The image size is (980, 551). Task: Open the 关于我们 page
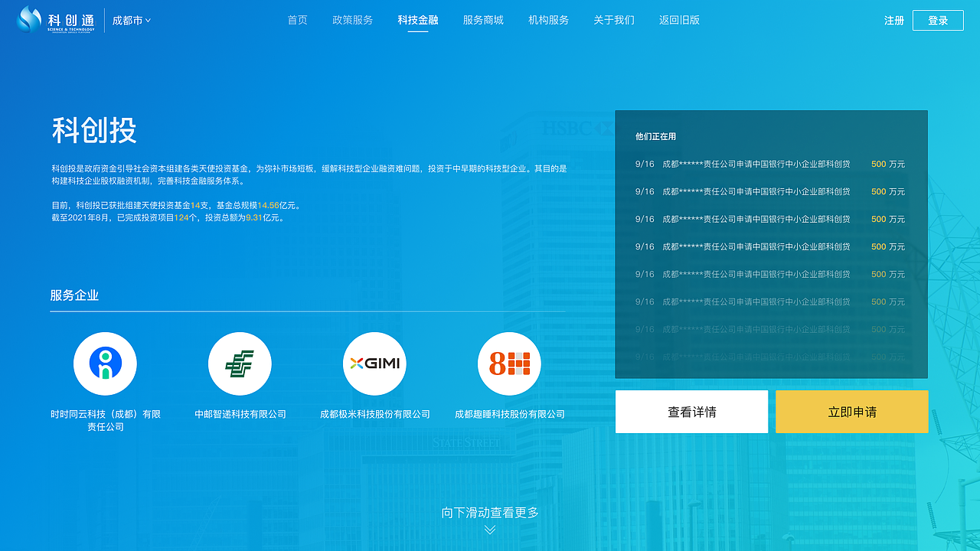[x=613, y=20]
